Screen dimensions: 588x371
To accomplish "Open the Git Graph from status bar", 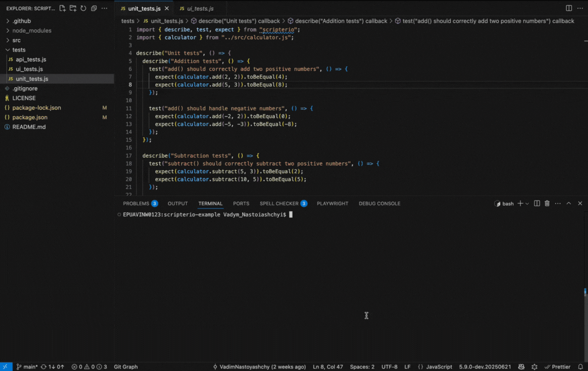I will [126, 367].
